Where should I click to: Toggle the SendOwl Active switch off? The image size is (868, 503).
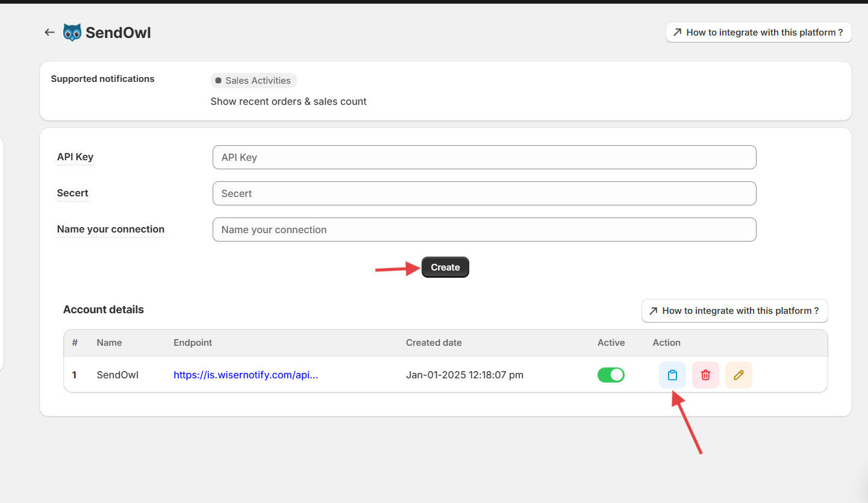click(x=611, y=375)
